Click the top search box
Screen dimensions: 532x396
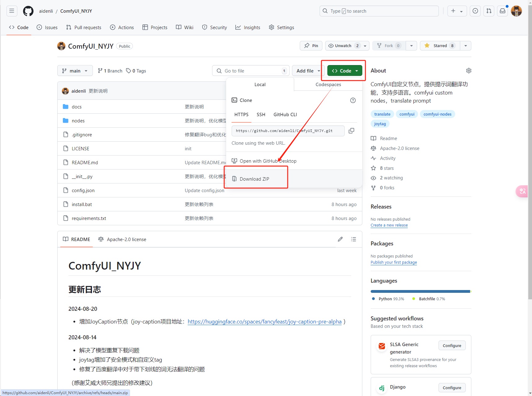[x=379, y=11]
